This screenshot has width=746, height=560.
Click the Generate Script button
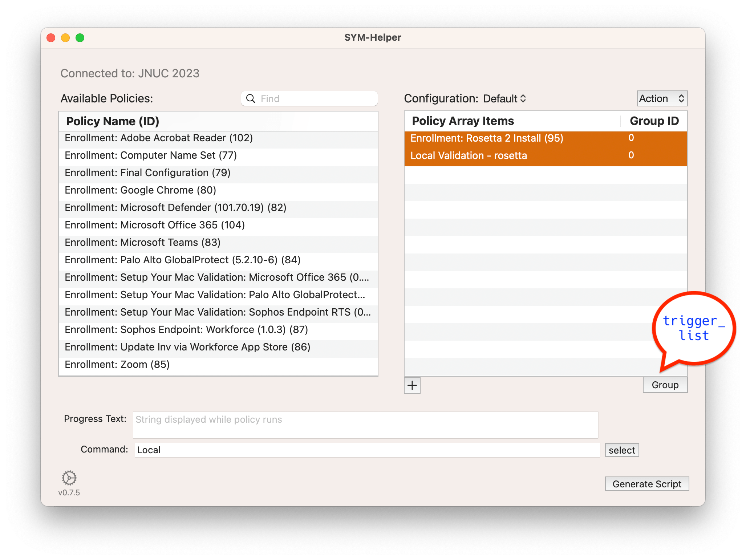pyautogui.click(x=646, y=484)
